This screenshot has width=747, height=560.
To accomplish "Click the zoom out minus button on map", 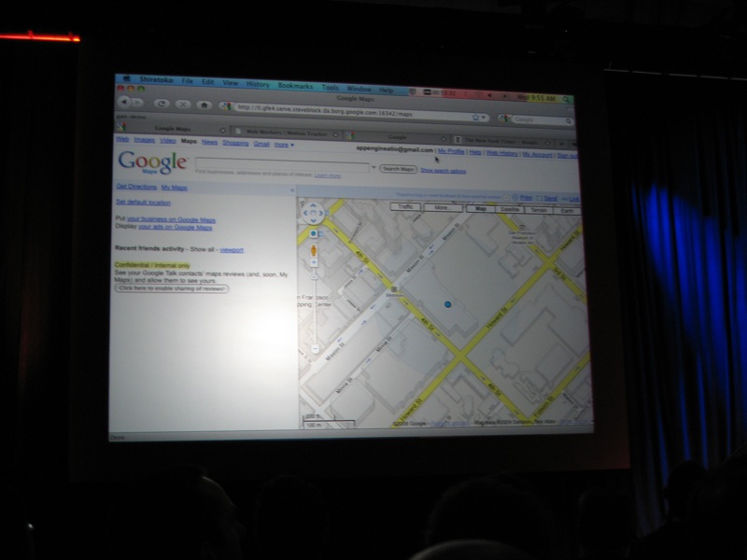I will click(315, 349).
